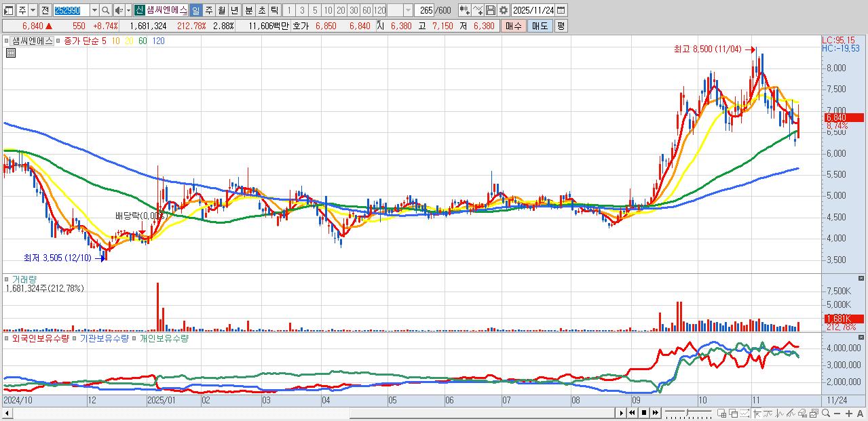Click the chart image copy icon at bottom
This screenshot has height=421, width=868.
[x=814, y=413]
